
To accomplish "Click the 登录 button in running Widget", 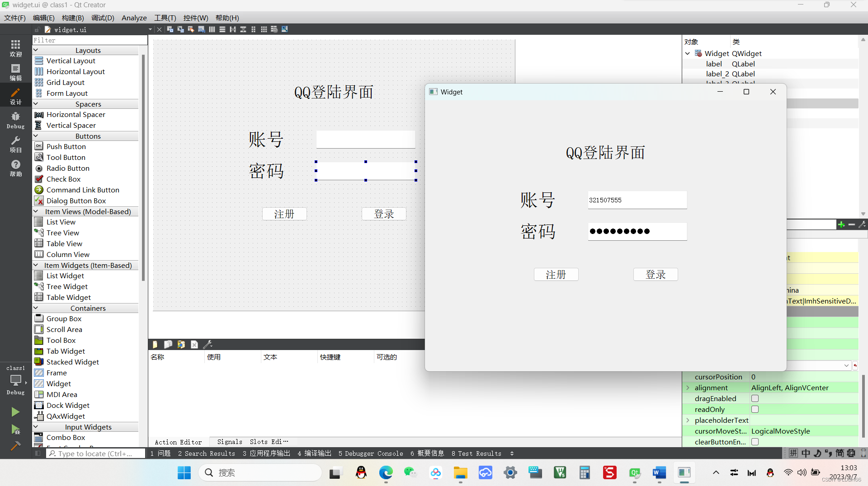I will (656, 274).
